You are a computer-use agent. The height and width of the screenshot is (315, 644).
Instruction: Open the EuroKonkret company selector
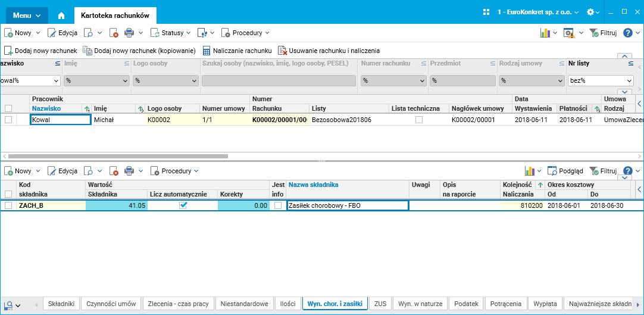coord(538,13)
